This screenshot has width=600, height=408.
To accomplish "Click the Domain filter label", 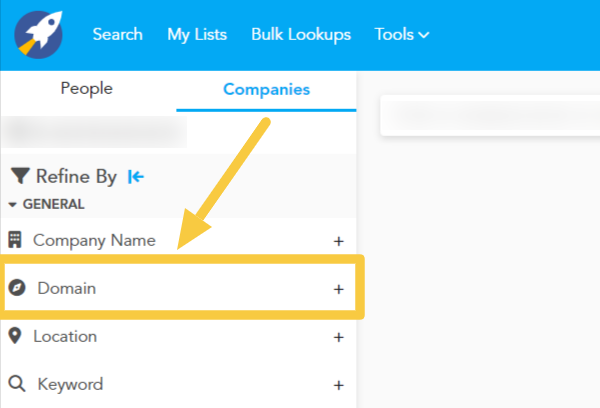I will (67, 288).
